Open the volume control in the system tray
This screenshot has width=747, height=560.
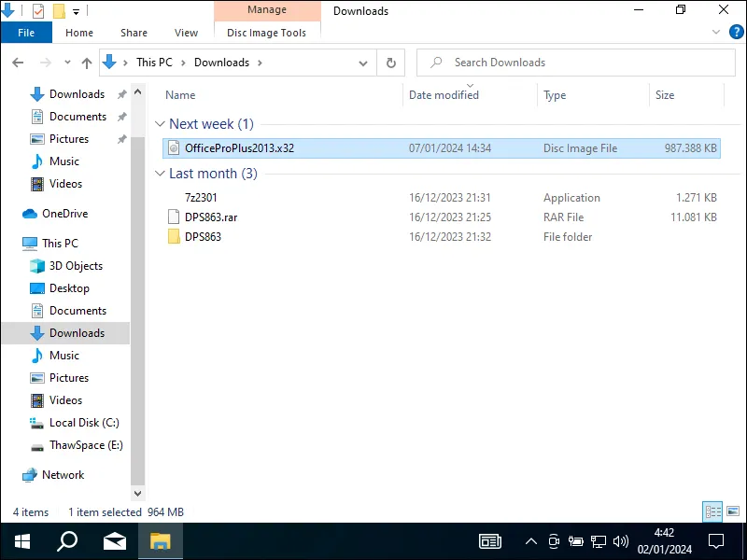620,541
